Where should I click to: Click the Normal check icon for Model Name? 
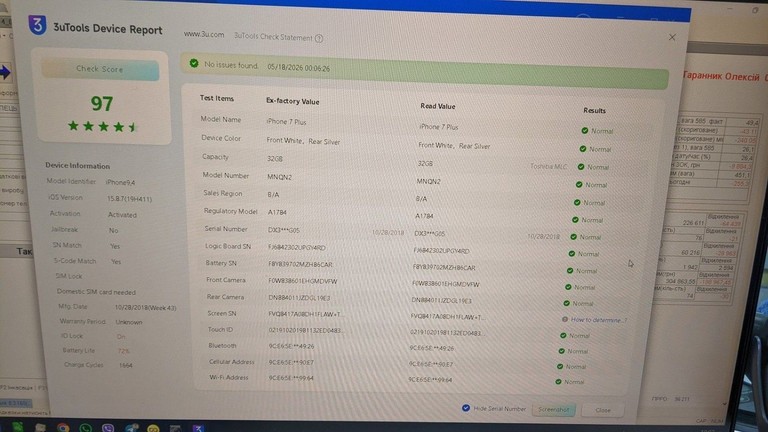click(584, 131)
